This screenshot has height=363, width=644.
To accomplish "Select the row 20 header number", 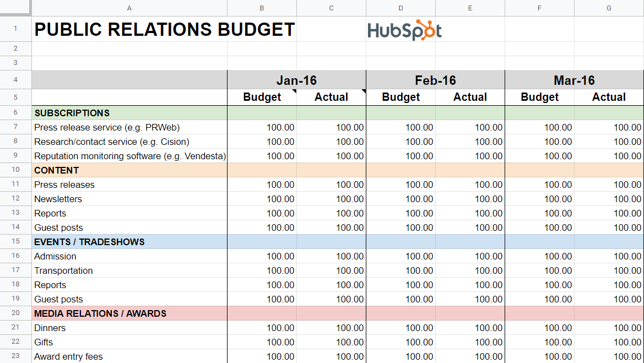I will [x=15, y=313].
